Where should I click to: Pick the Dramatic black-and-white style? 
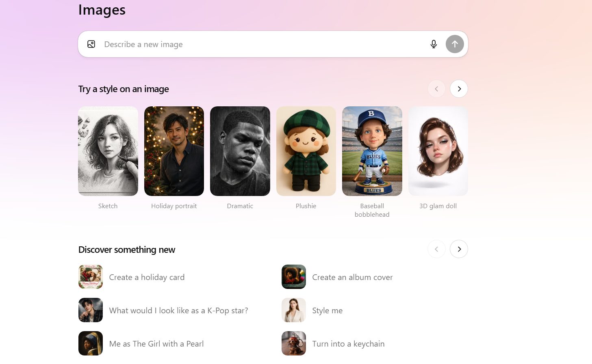240,151
